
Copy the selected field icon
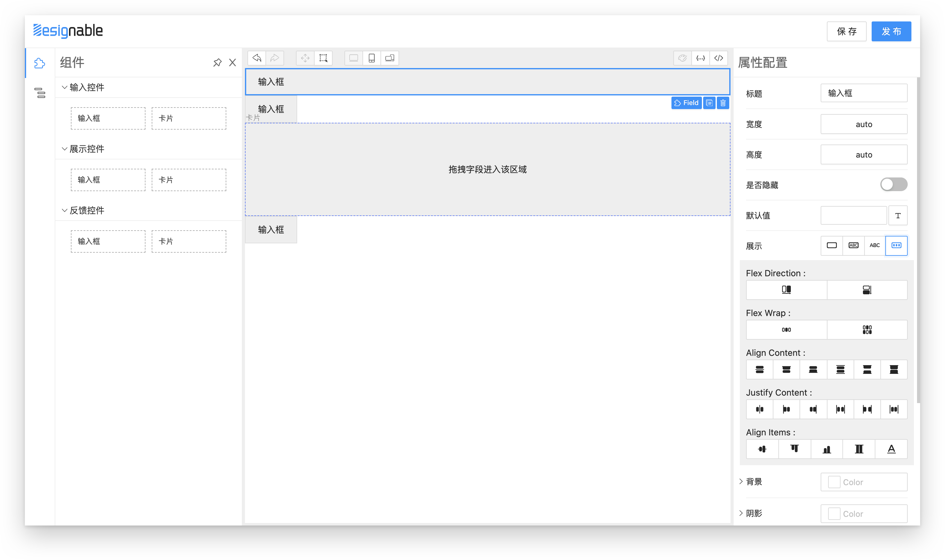pyautogui.click(x=709, y=103)
